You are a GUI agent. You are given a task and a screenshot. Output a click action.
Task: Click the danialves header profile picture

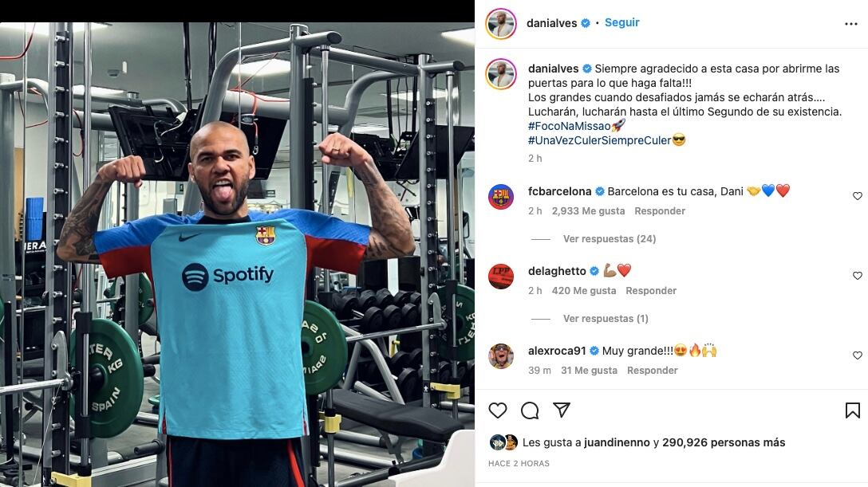tap(501, 24)
